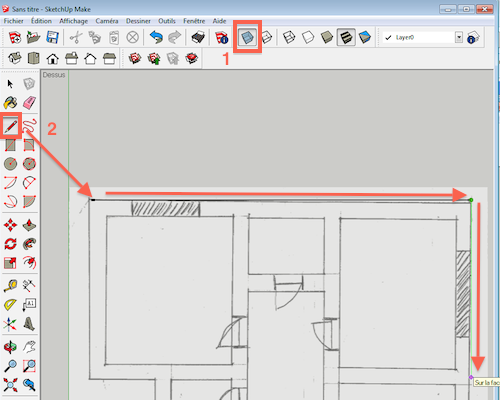Click the Save diskette button
The image size is (500, 400).
point(52,37)
